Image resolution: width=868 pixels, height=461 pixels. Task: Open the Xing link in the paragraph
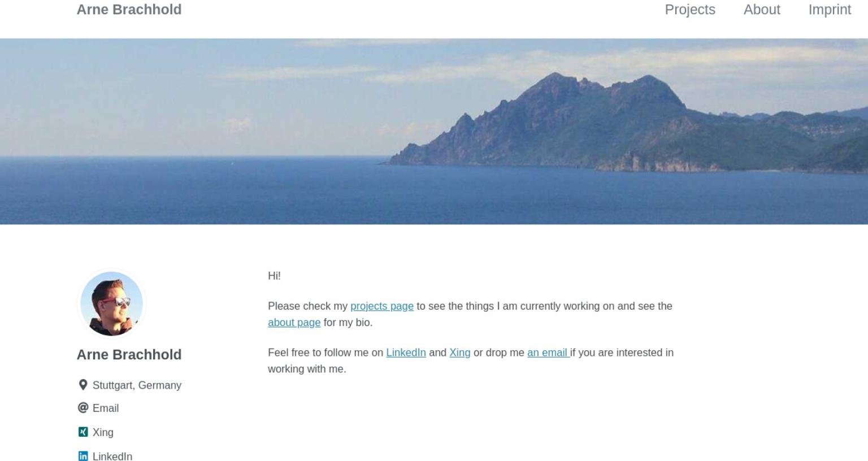pos(459,352)
